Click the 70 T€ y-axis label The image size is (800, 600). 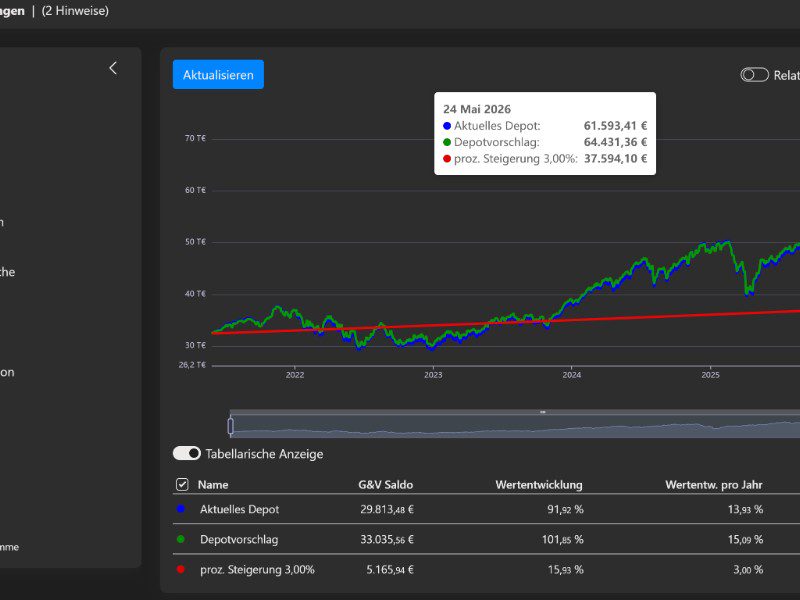click(x=195, y=138)
